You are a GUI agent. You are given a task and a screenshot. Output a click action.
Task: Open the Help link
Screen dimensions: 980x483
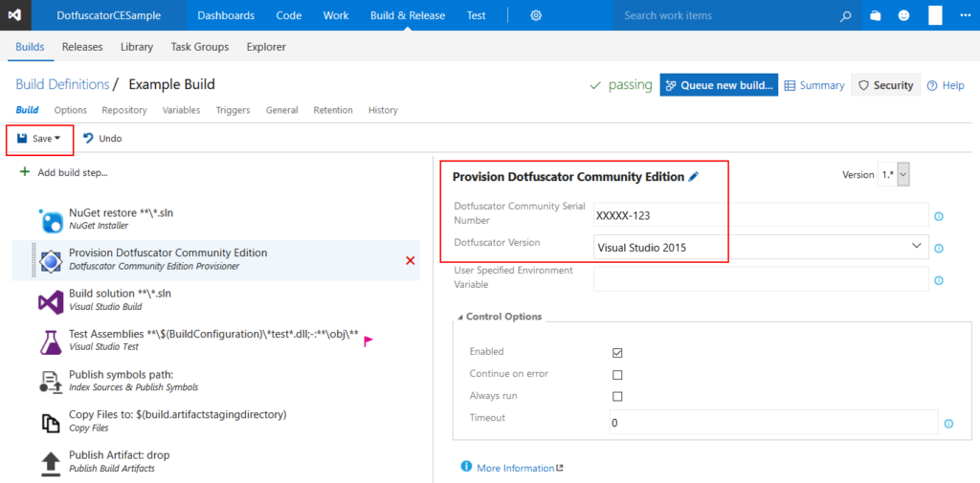946,85
